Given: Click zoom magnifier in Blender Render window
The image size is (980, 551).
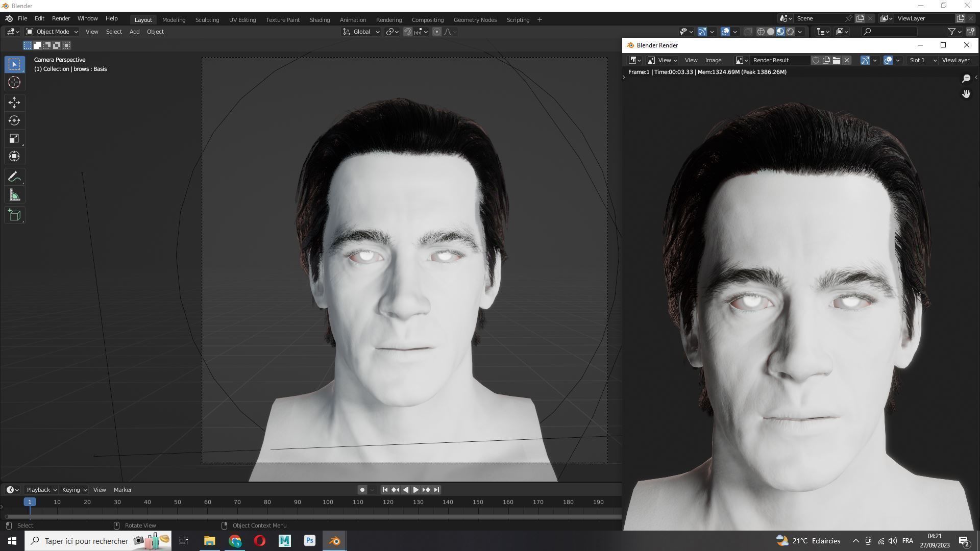Looking at the screenshot, I should (x=966, y=78).
